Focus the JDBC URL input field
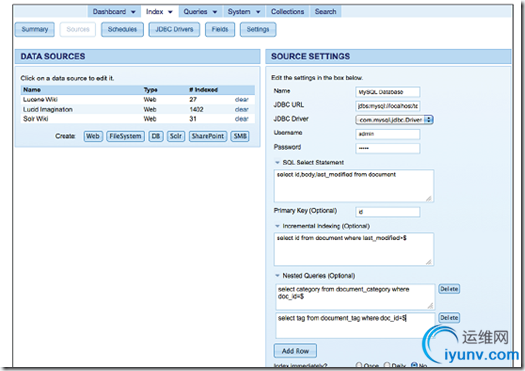Viewport: 525px width, 371px height. [x=388, y=106]
